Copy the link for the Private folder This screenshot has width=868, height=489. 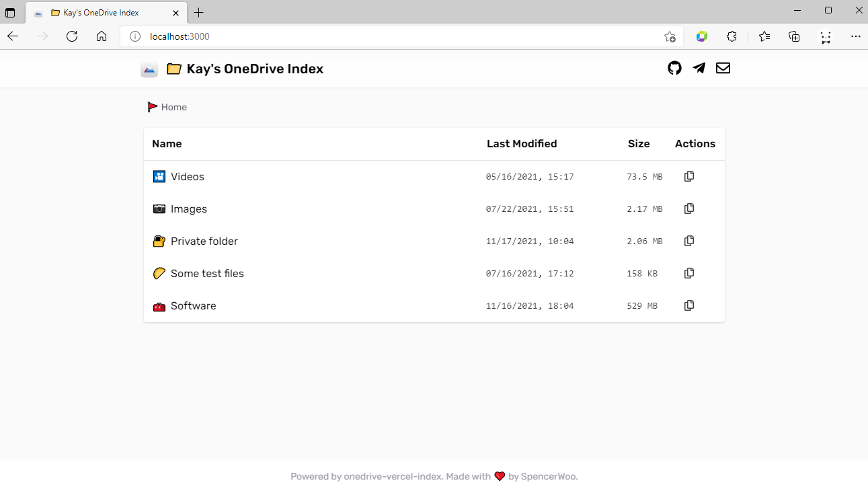pos(688,240)
